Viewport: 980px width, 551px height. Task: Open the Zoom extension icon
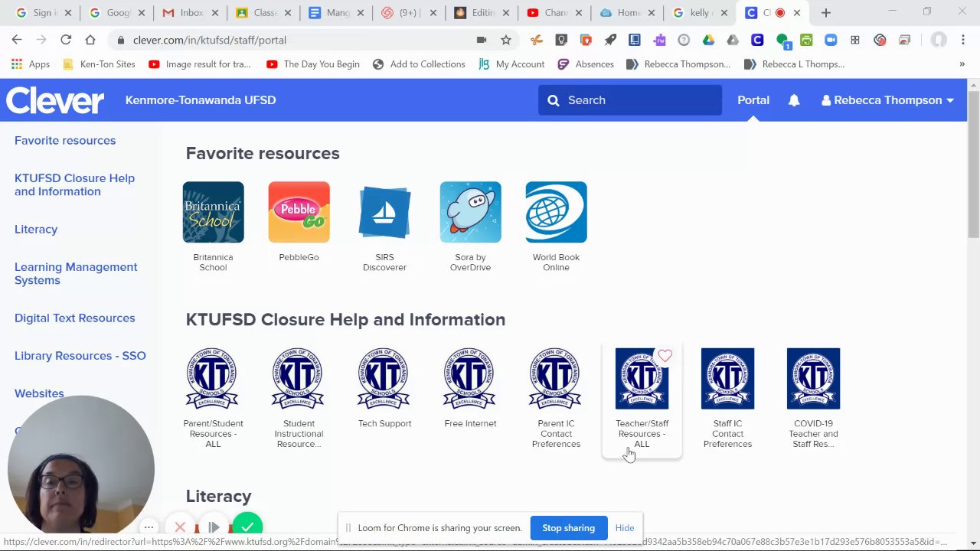(831, 40)
